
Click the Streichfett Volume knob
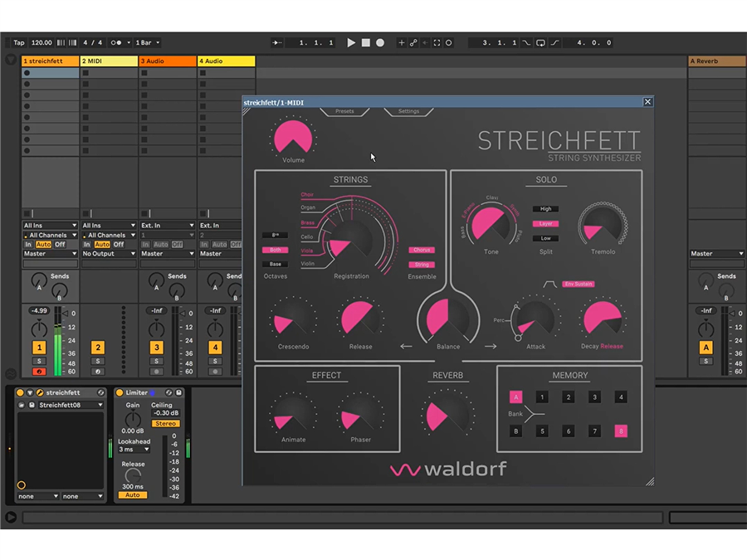293,137
